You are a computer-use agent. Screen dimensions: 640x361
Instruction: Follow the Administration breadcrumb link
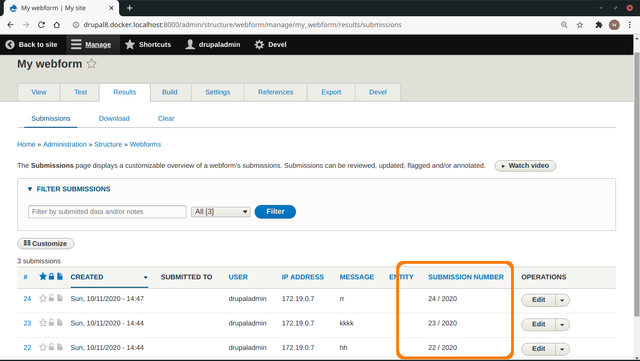pos(65,144)
